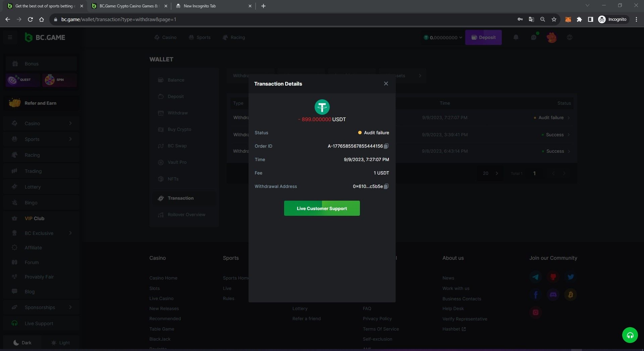Click the green headset support bubble
This screenshot has height=351, width=644.
point(630,335)
